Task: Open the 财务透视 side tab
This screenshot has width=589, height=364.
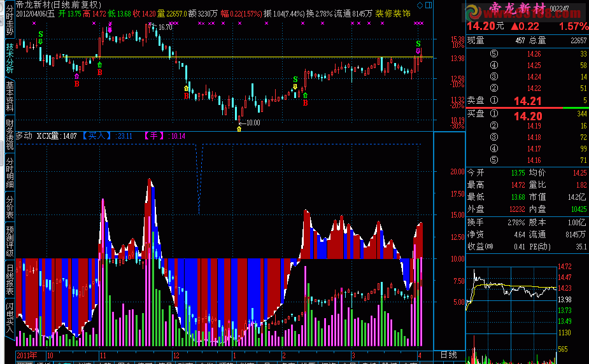Action: pyautogui.click(x=10, y=135)
